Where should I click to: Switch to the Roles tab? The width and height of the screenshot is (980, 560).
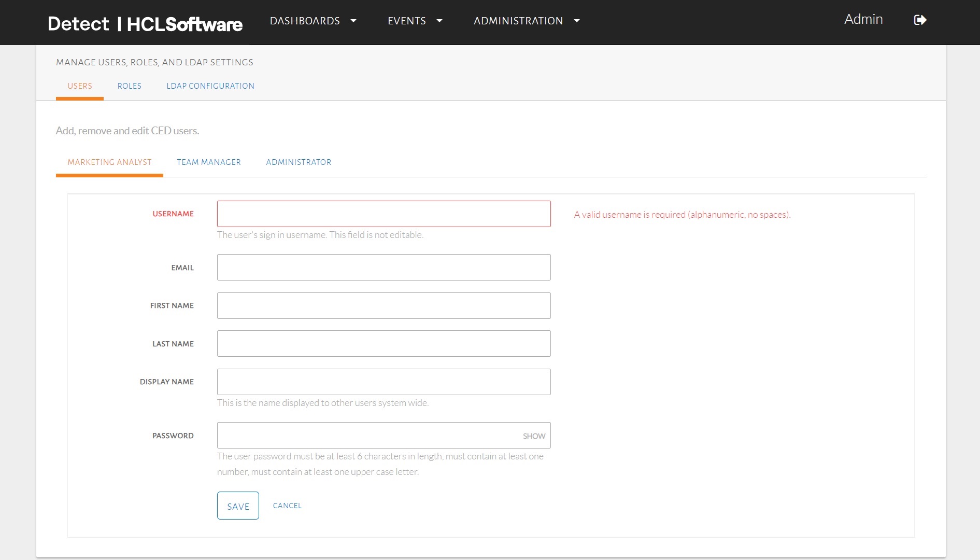tap(129, 86)
